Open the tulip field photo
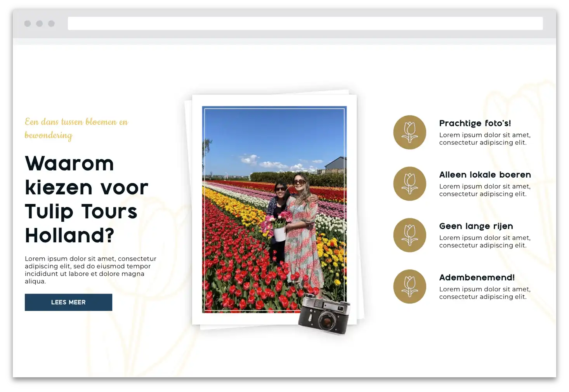This screenshot has width=569, height=392. (274, 209)
